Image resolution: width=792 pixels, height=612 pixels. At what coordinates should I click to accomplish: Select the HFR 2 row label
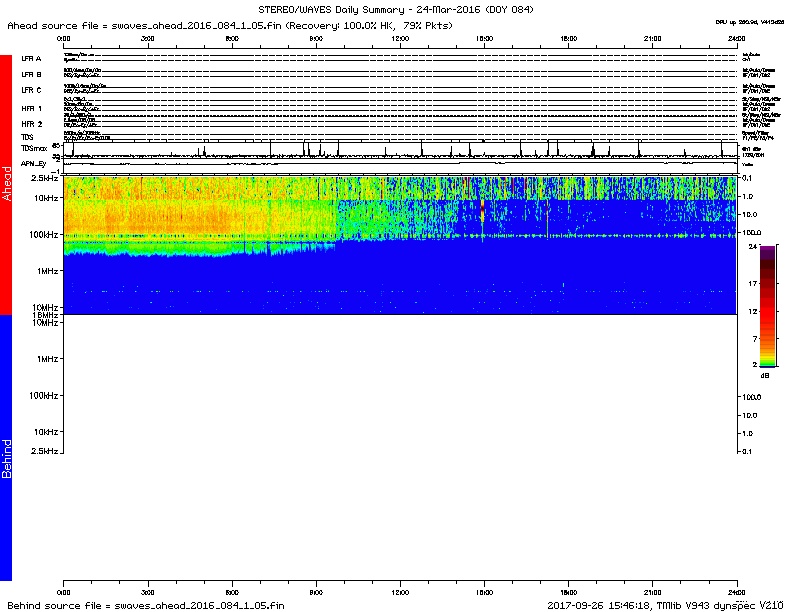tap(32, 124)
